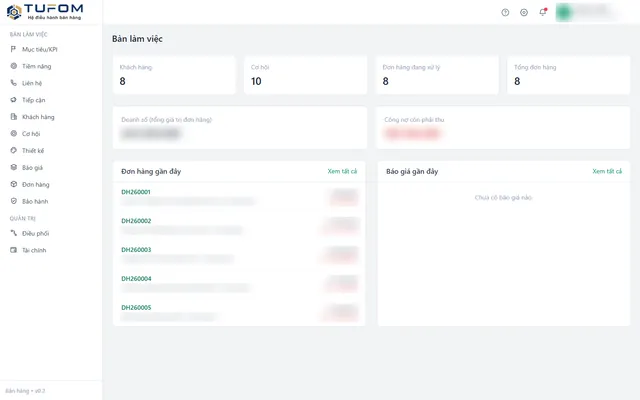
Task: Click the layers icon beside Báo giá
Action: [13, 167]
